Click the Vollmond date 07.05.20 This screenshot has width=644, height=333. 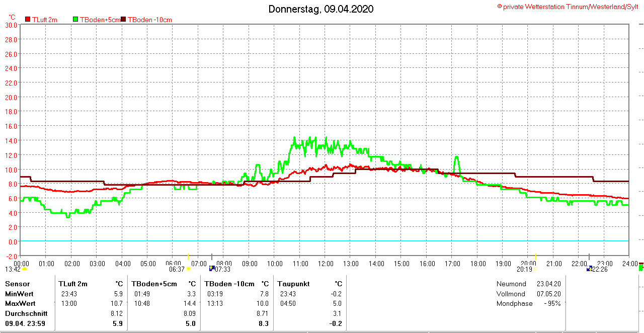pos(548,294)
